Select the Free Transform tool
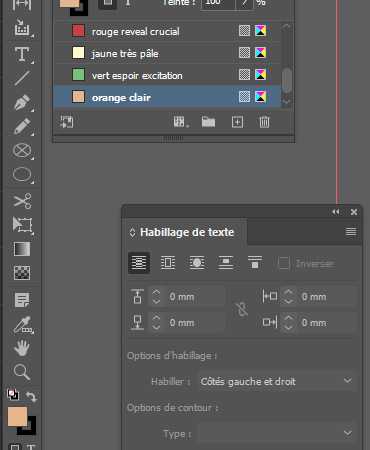 tap(22, 225)
